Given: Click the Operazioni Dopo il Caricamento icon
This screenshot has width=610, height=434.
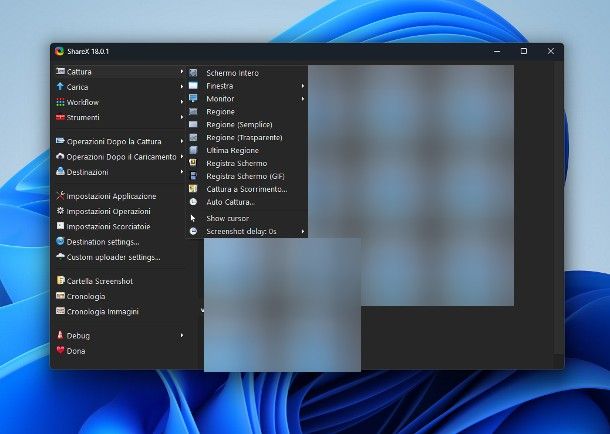Looking at the screenshot, I should [x=60, y=156].
